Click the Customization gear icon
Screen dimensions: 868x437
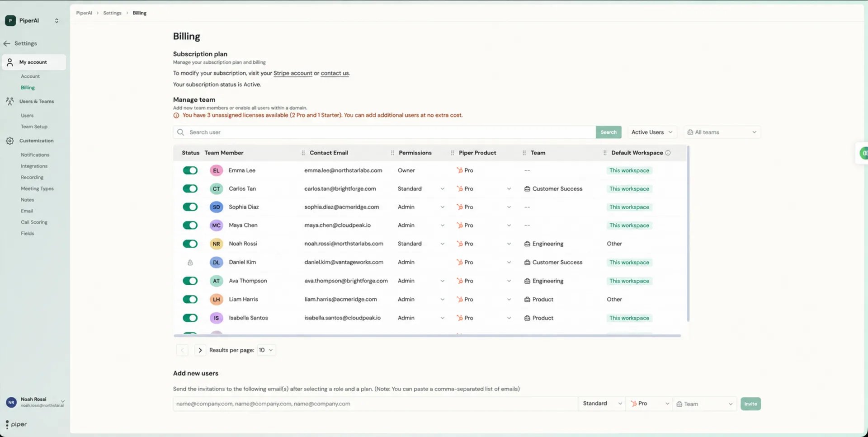pyautogui.click(x=10, y=141)
